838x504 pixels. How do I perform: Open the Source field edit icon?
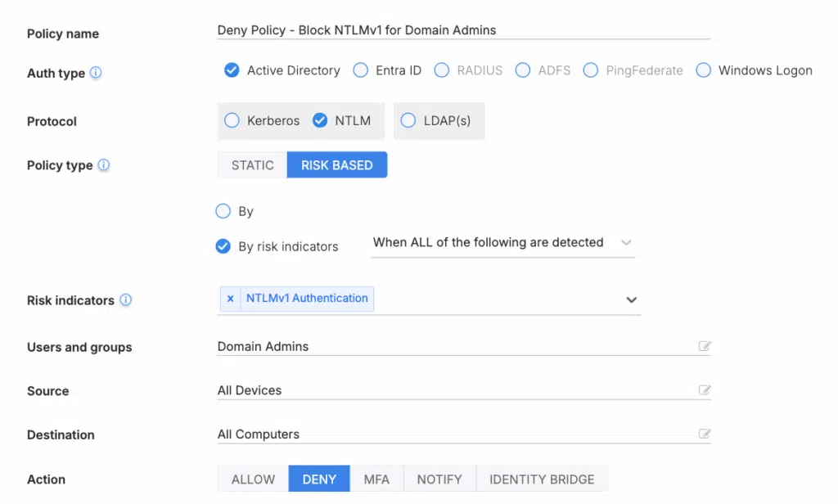(x=704, y=390)
